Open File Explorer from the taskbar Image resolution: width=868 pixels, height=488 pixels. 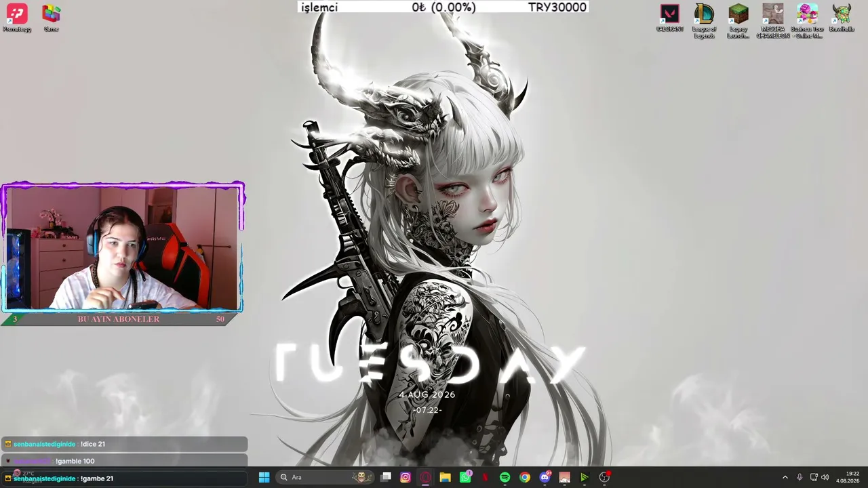[445, 477]
